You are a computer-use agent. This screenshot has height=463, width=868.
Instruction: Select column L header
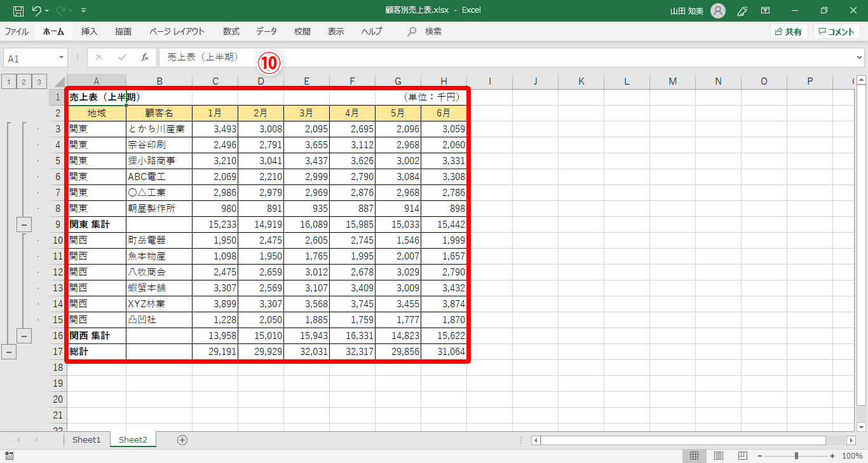(627, 81)
